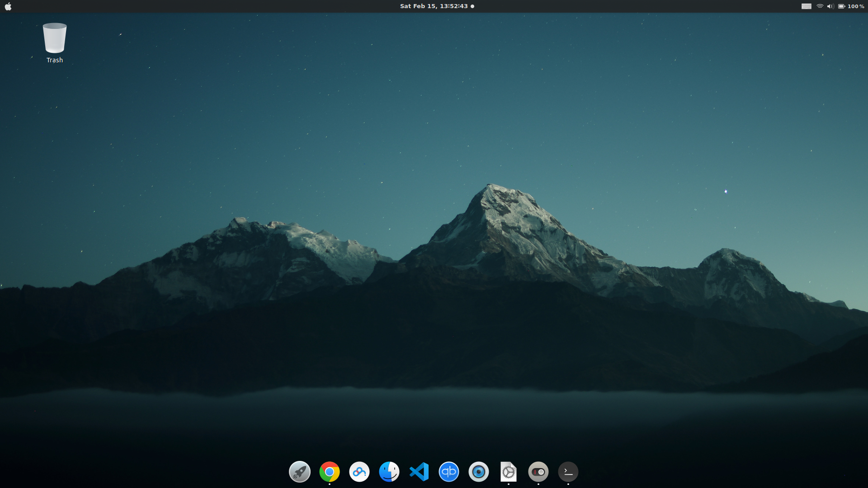Toggle the dark mode switch app
Image resolution: width=868 pixels, height=488 pixels.
[538, 471]
